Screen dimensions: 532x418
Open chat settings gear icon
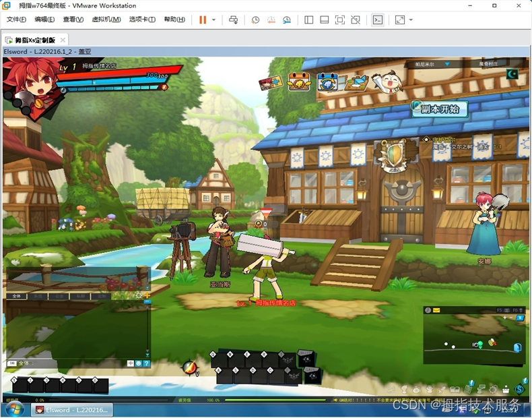pos(139,295)
